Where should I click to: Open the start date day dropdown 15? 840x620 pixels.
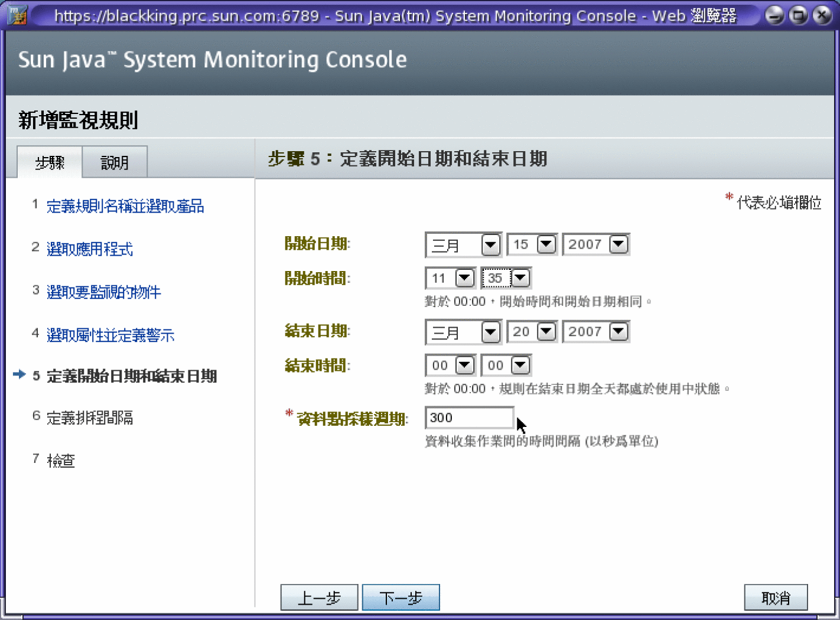(x=532, y=244)
